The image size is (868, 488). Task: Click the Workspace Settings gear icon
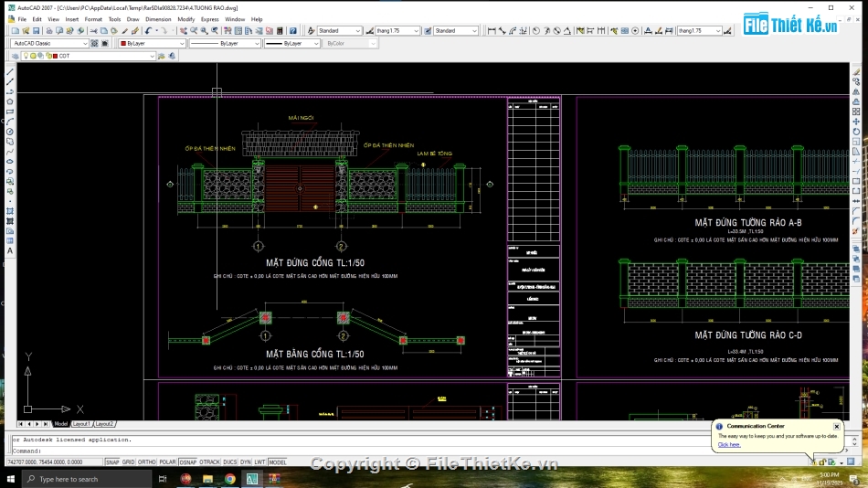tap(94, 43)
